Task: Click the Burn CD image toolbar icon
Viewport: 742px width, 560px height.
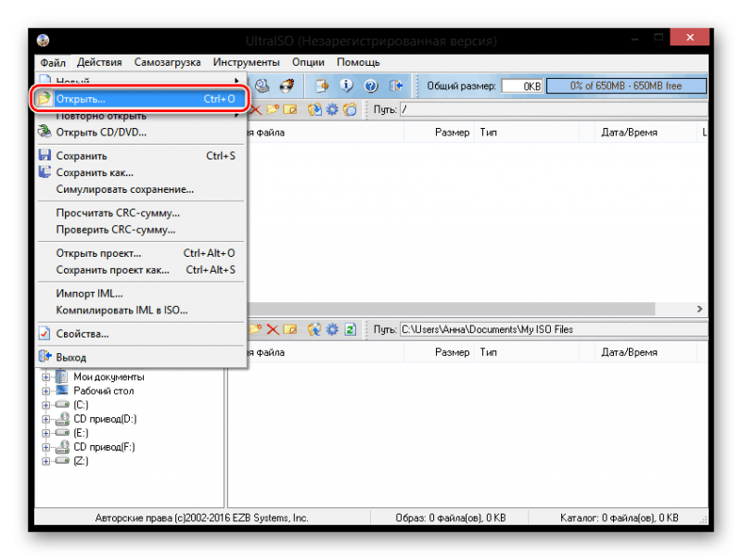Action: 287,86
